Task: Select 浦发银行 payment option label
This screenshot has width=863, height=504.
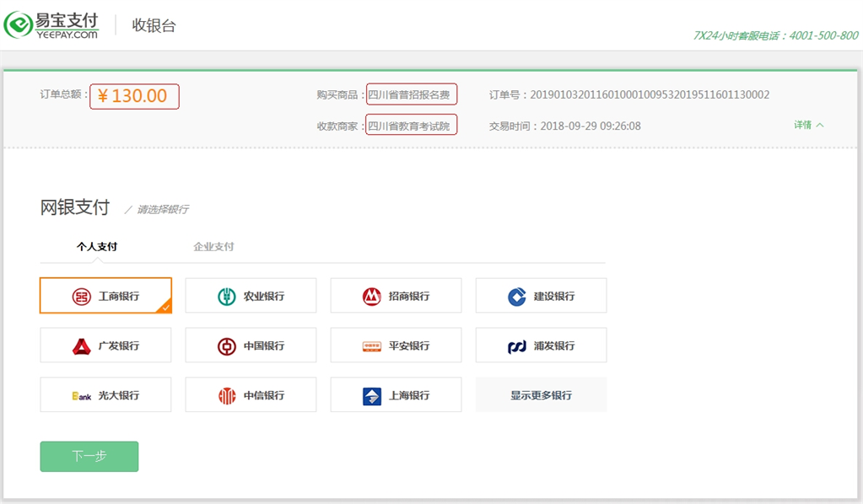Action: click(554, 346)
